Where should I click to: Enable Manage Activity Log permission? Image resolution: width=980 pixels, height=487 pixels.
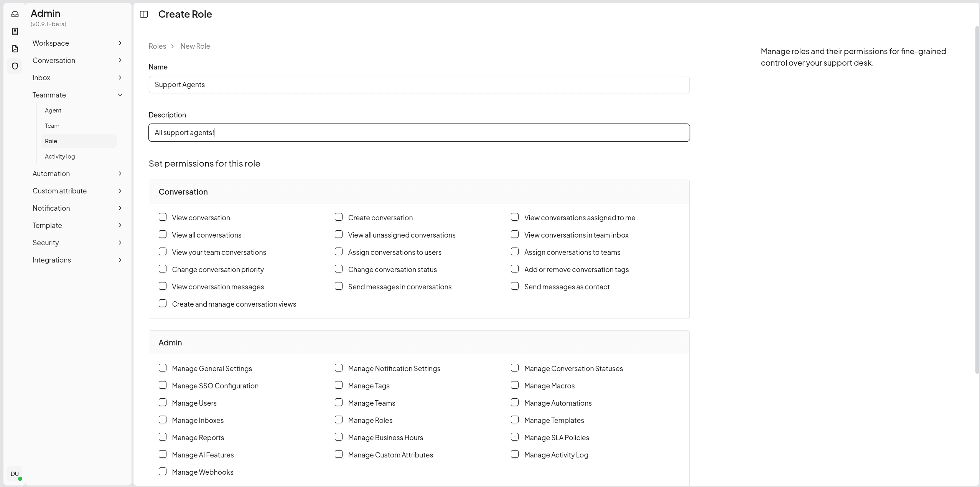pos(515,454)
